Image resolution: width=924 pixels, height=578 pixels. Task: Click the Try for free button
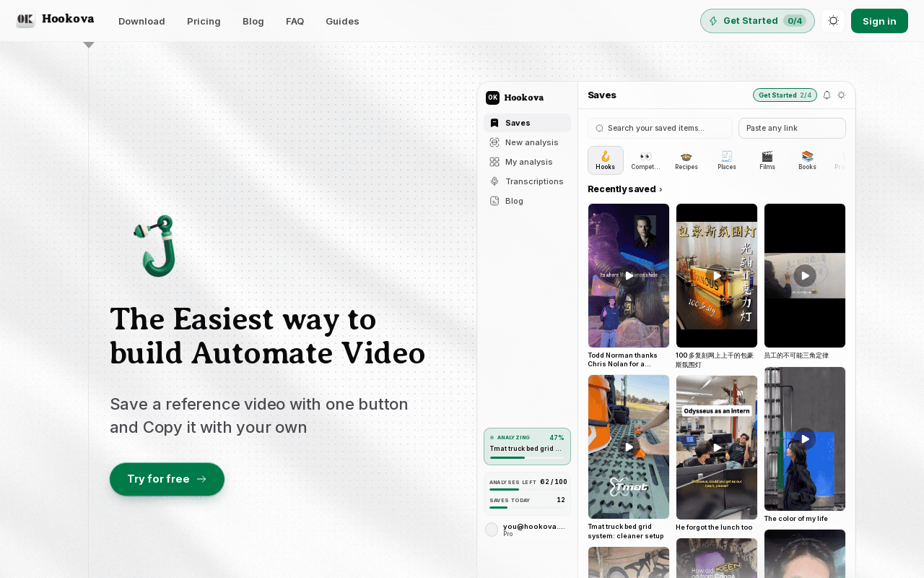[167, 479]
